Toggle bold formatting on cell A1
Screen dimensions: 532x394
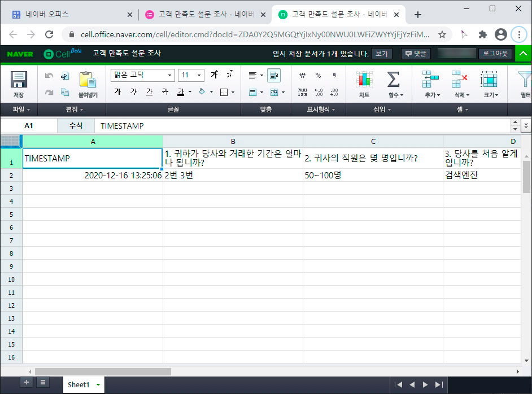coord(118,91)
